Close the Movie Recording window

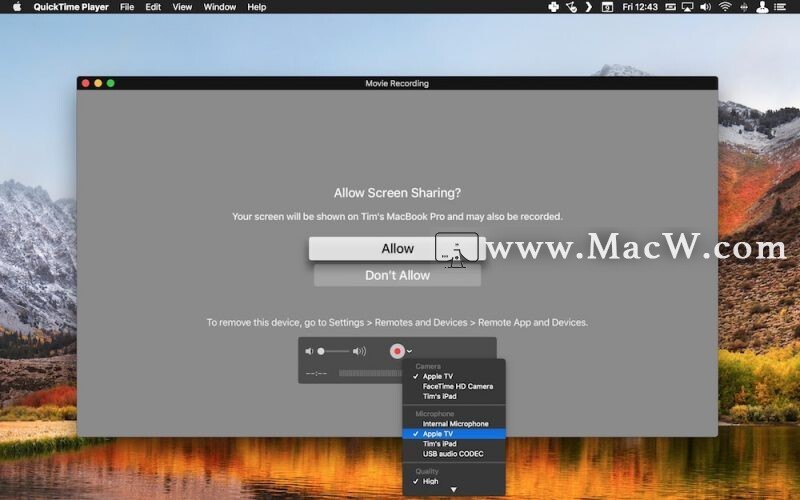(86, 83)
